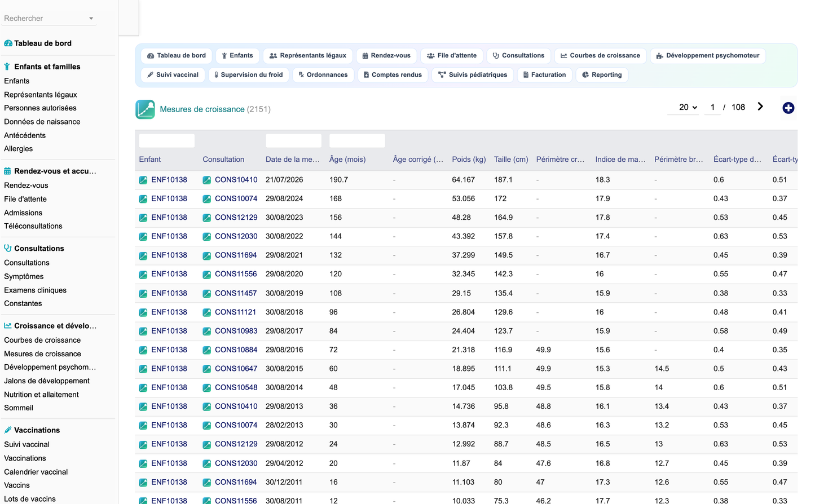Click the date 29/04/2012
The image size is (815, 504).
(284, 463)
